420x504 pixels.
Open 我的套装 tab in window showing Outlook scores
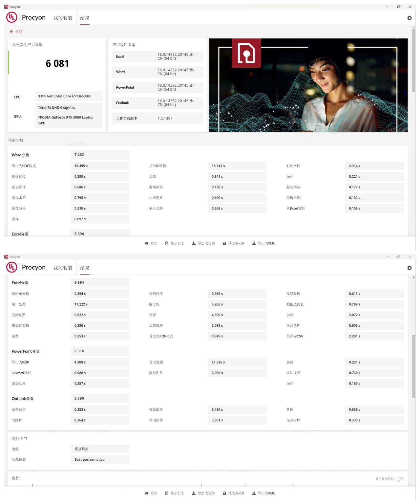[63, 268]
